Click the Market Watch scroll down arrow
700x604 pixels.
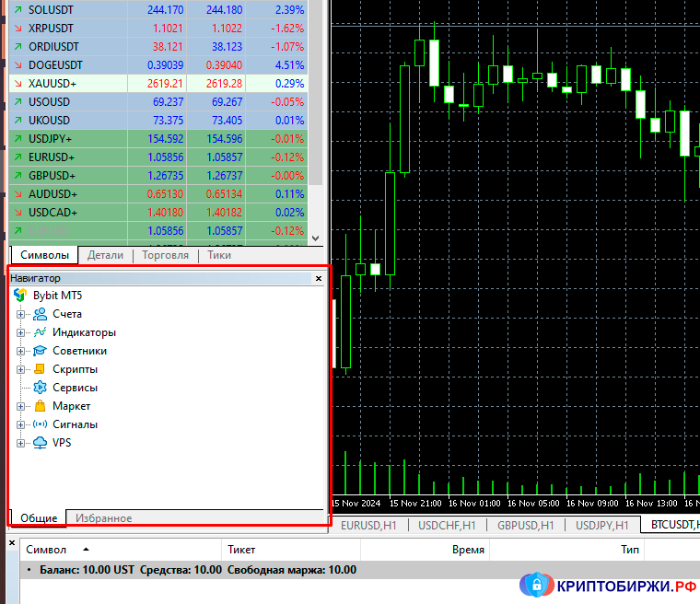pyautogui.click(x=316, y=238)
